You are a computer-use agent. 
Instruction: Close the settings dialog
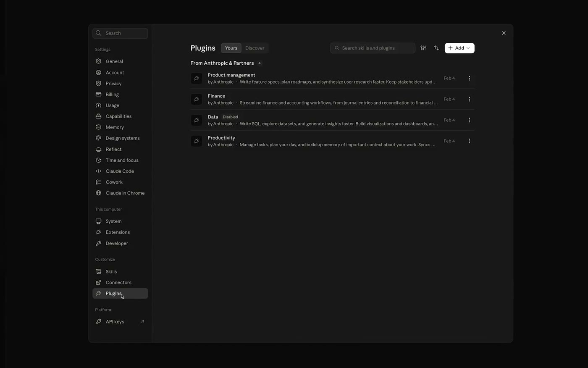click(x=504, y=33)
